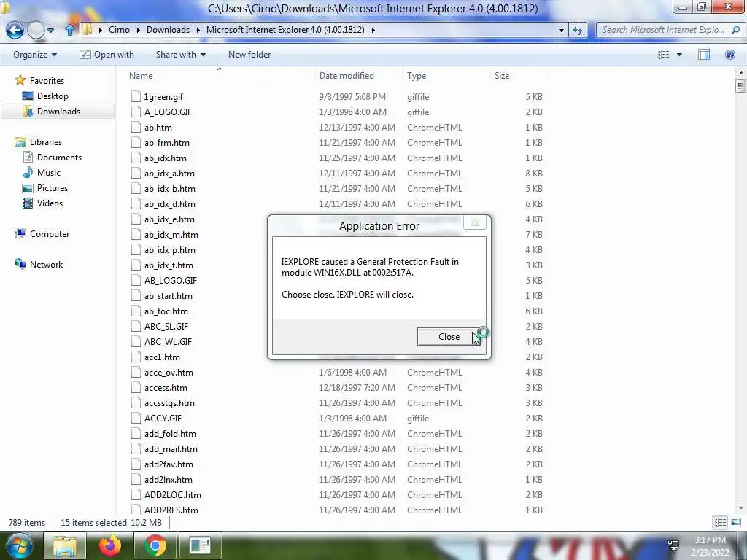
Task: Select file ab_idx_a.htm
Action: tap(169, 174)
